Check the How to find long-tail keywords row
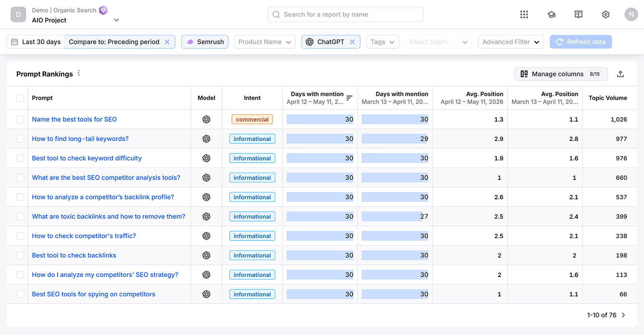 click(x=20, y=139)
